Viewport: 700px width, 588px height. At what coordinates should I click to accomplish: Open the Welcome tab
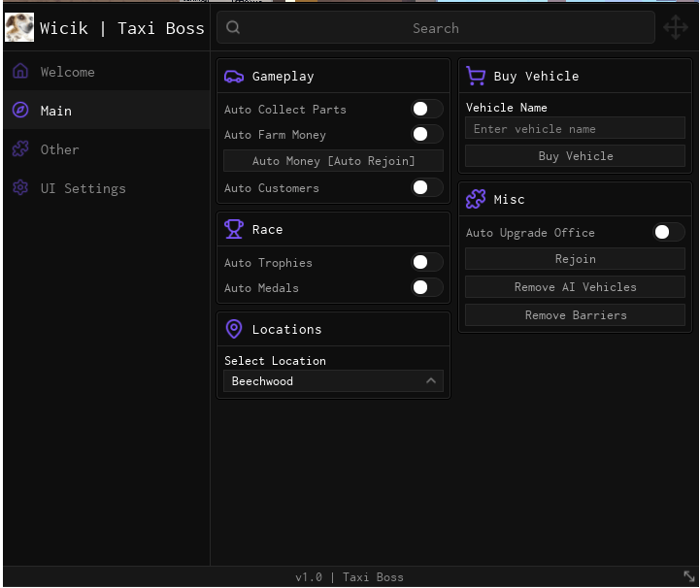pos(106,72)
